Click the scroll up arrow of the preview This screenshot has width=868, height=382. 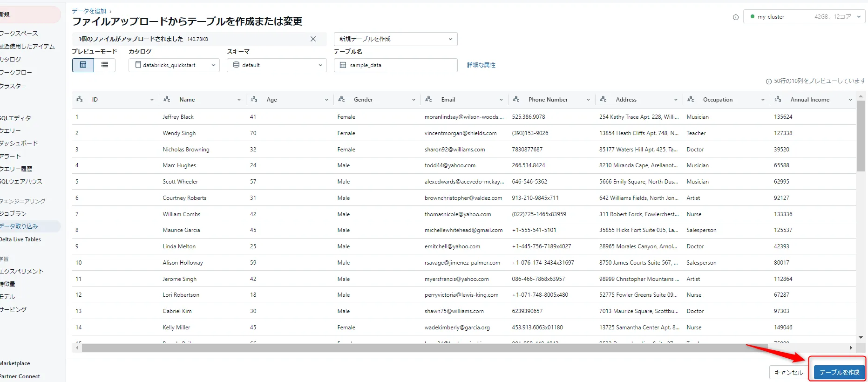pyautogui.click(x=861, y=95)
